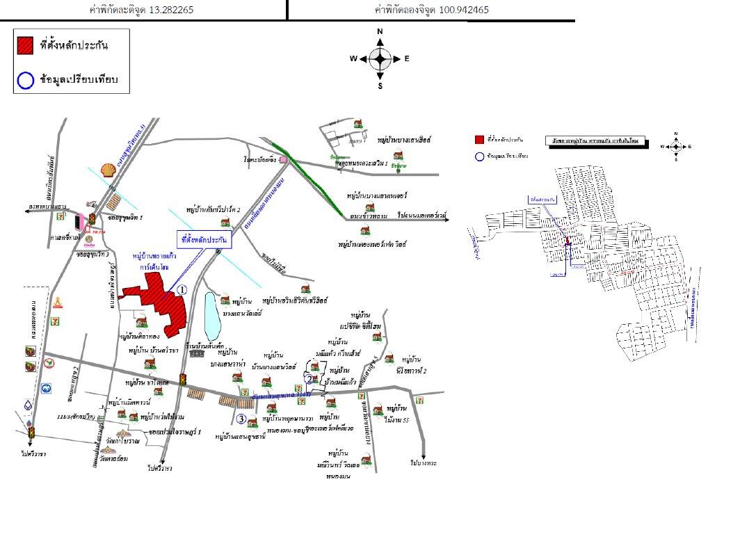The width and height of the screenshot is (756, 539).
Task: Click the blue square bank logo
Action: (46, 388)
